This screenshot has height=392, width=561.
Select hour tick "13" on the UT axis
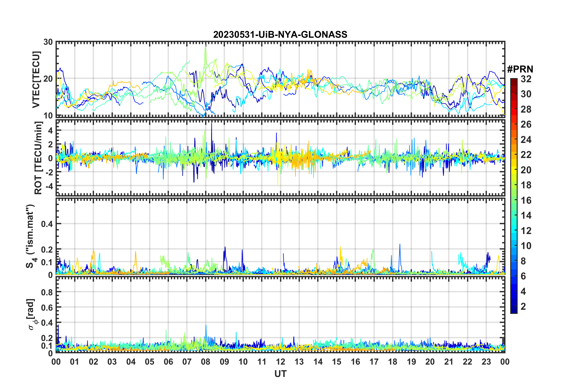(299, 362)
